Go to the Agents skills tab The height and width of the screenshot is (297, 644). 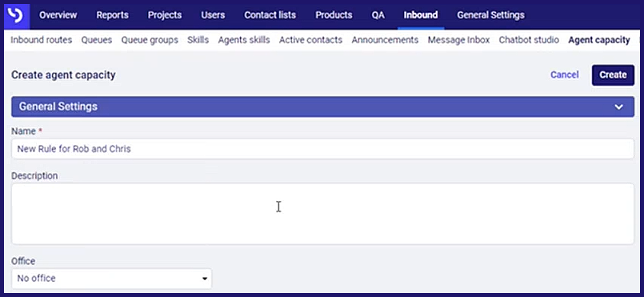tap(244, 40)
